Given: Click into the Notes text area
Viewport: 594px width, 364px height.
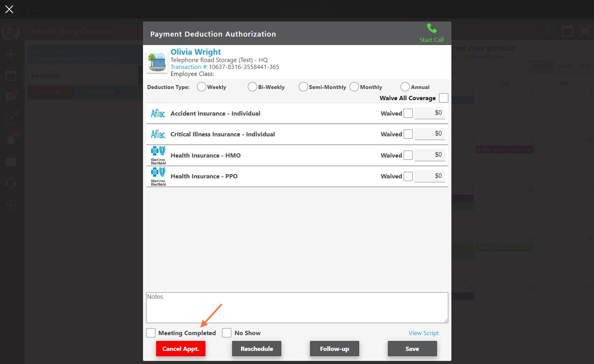Looking at the screenshot, I should (x=297, y=308).
